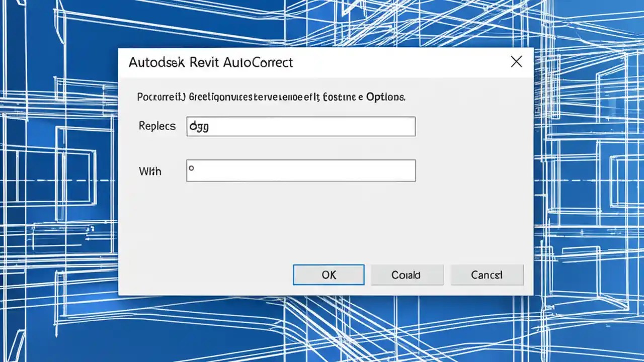Click the degree symbol in the With box
This screenshot has height=362, width=644.
(x=191, y=169)
